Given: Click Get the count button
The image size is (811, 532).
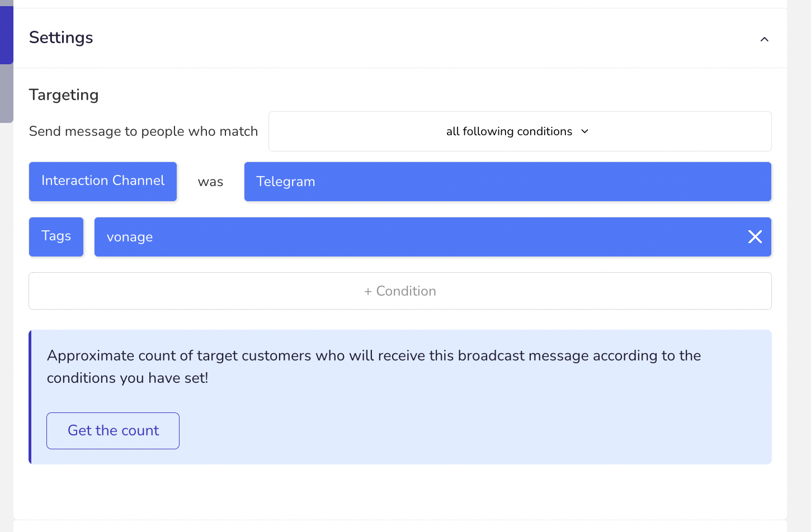Looking at the screenshot, I should pyautogui.click(x=113, y=431).
